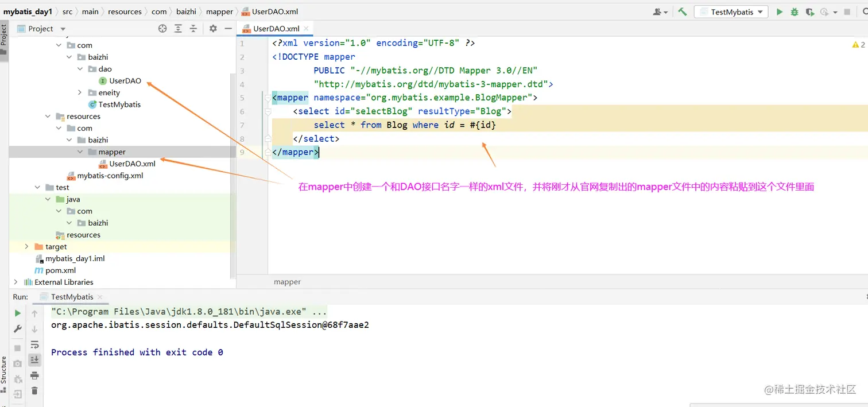868x407 pixels.
Task: Build the project with the hammer icon
Action: tap(682, 11)
